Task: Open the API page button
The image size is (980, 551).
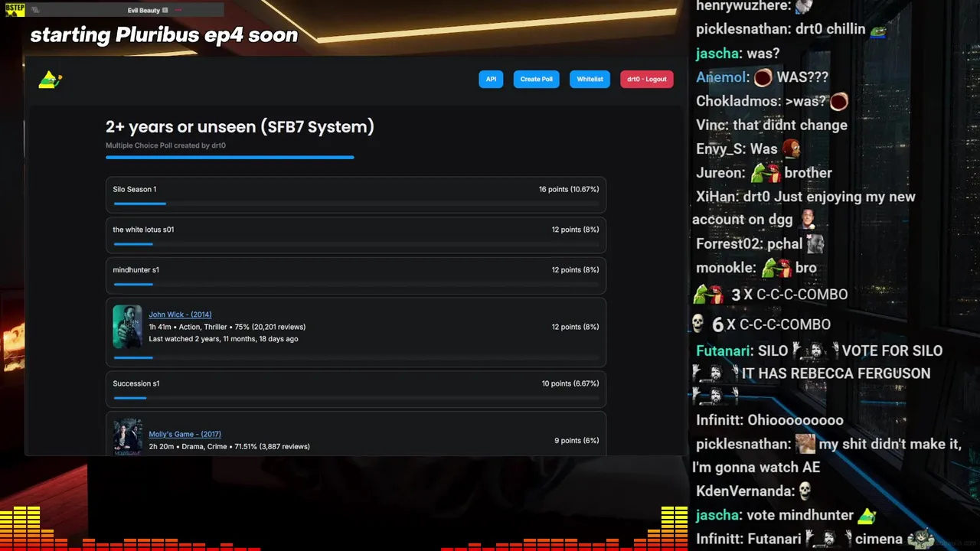Action: point(491,79)
